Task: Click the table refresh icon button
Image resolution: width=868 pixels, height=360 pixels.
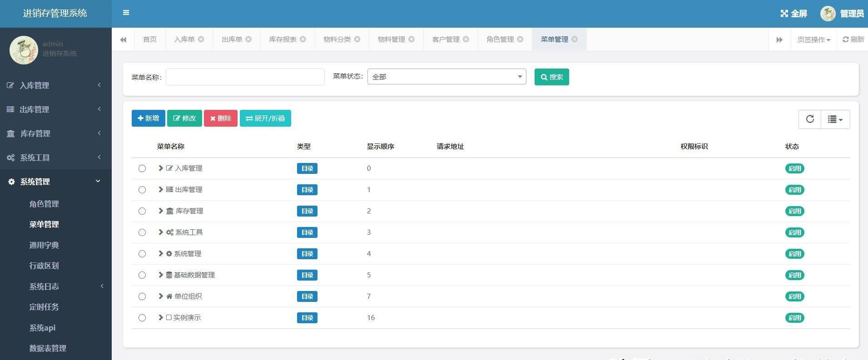Action: point(809,119)
